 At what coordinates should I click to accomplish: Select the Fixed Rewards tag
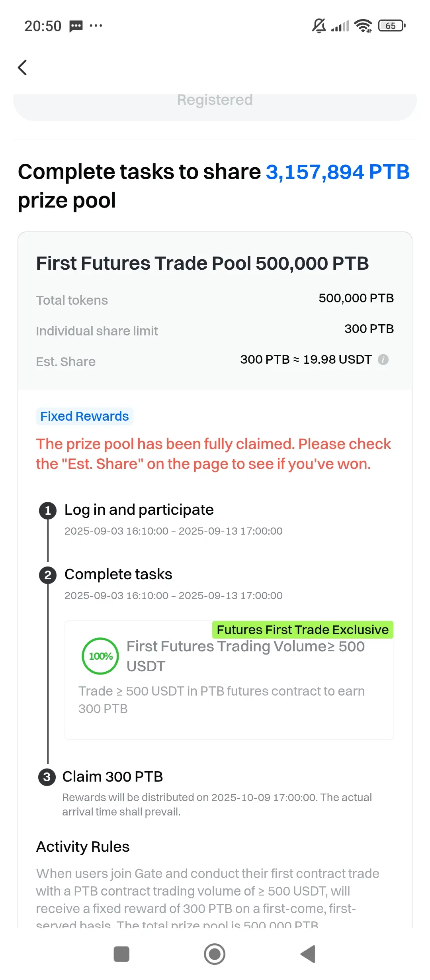(x=84, y=416)
